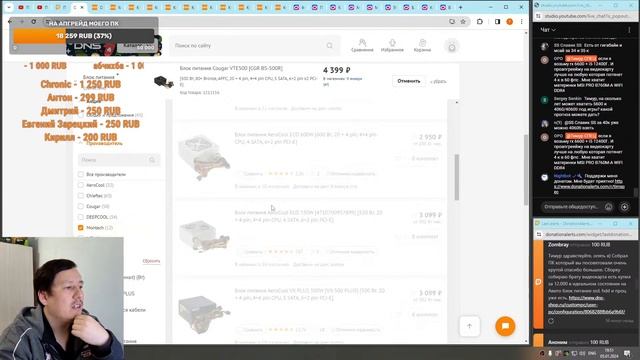Click the microphone icon in system tray

point(550,353)
